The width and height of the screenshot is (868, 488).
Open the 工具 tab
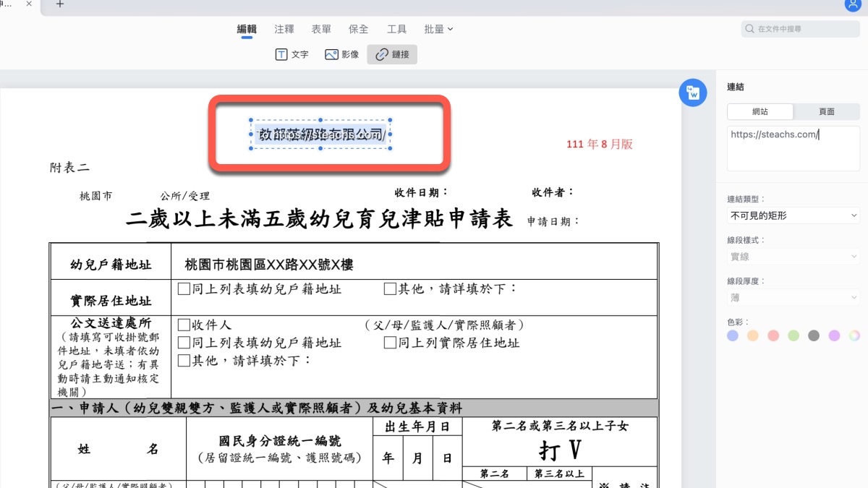[x=396, y=29]
